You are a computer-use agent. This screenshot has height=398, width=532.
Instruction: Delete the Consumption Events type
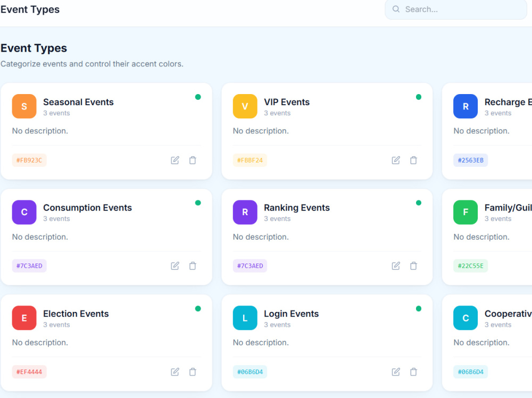pyautogui.click(x=193, y=266)
